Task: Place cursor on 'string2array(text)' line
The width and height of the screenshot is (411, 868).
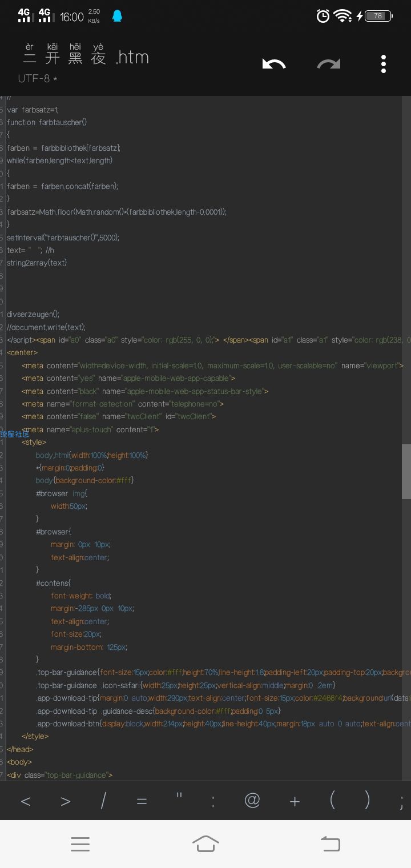Action: coord(37,263)
